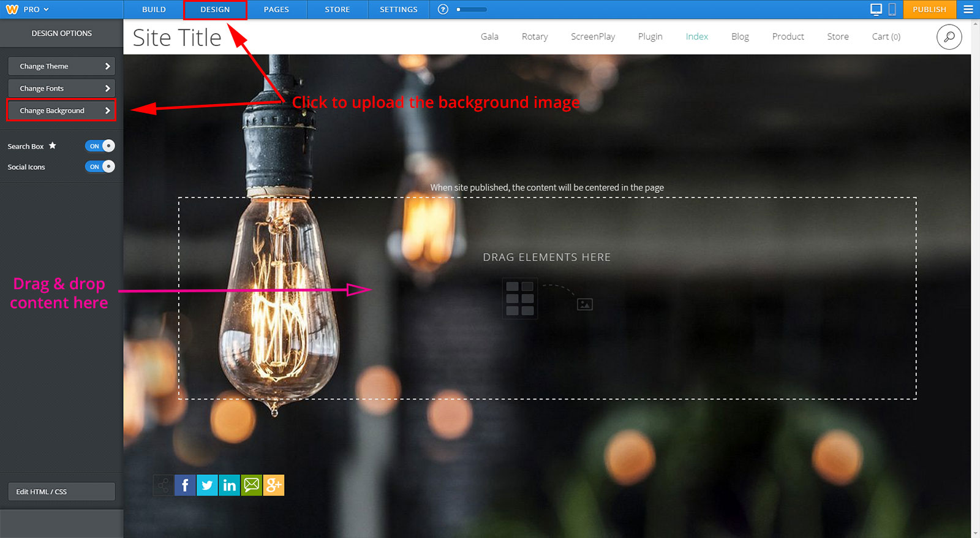Switch to desktop preview icon
This screenshot has width=980, height=538.
876,9
